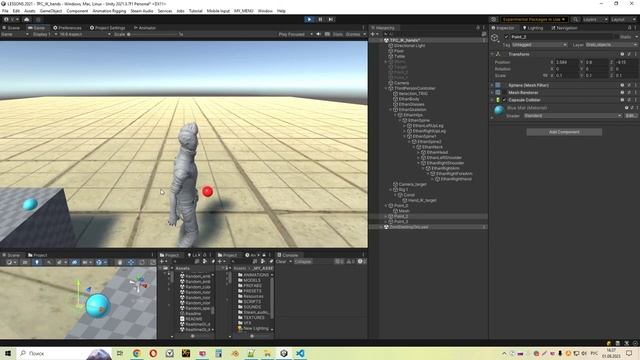This screenshot has width=640, height=360.
Task: Select Camera object in Hierarchy
Action: point(401,83)
